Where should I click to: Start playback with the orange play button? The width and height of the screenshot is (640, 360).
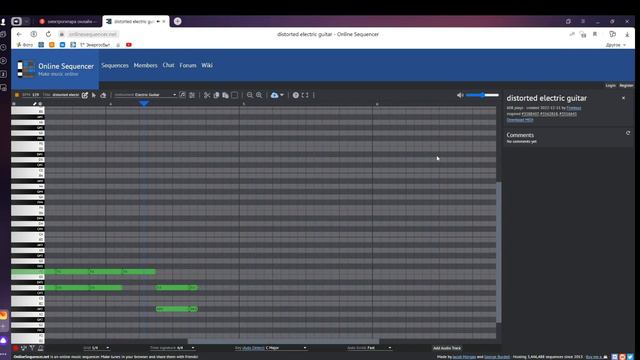tap(17, 95)
